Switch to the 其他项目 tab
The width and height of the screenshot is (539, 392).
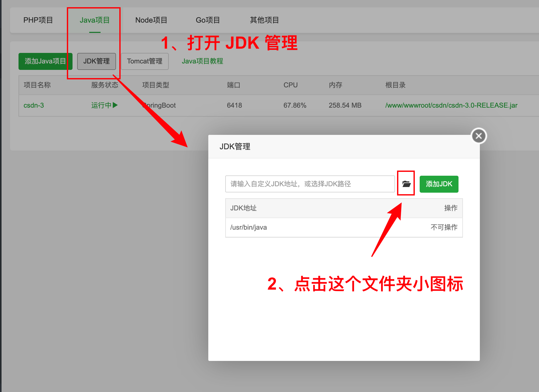[x=264, y=20]
